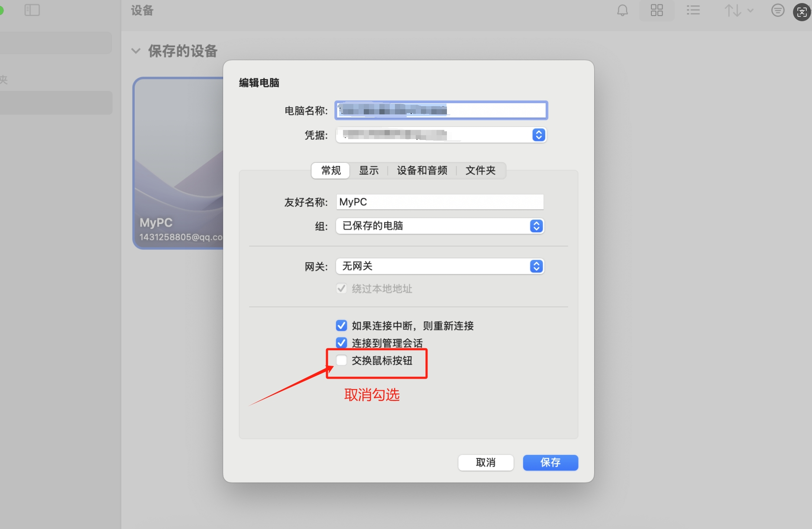
Task: Click the 保存 button
Action: tap(550, 463)
